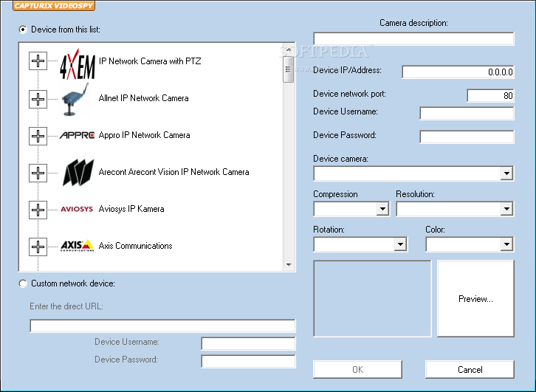Screen dimensions: 536x392
Task: Click the Device IP/Address field
Action: pyautogui.click(x=458, y=72)
